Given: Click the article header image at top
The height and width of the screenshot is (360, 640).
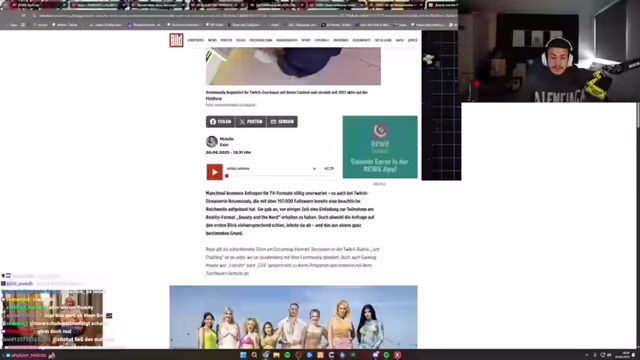Looking at the screenshot, I should coord(293,66).
